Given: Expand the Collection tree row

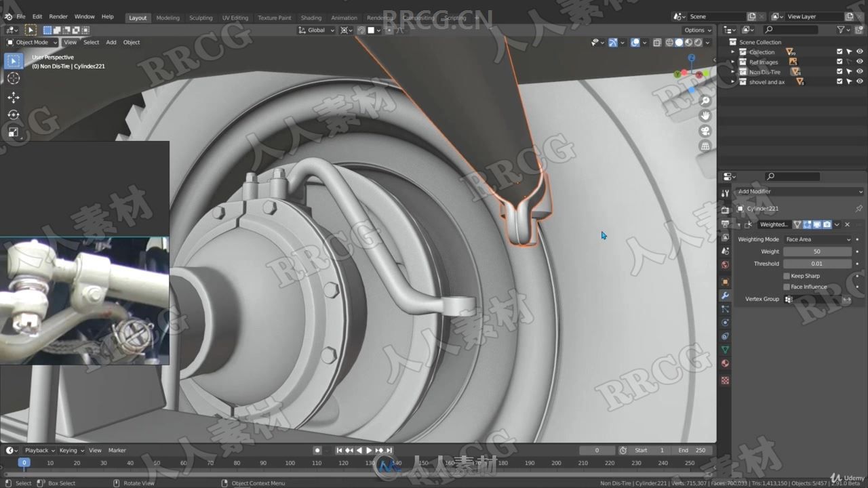Looking at the screenshot, I should (732, 52).
